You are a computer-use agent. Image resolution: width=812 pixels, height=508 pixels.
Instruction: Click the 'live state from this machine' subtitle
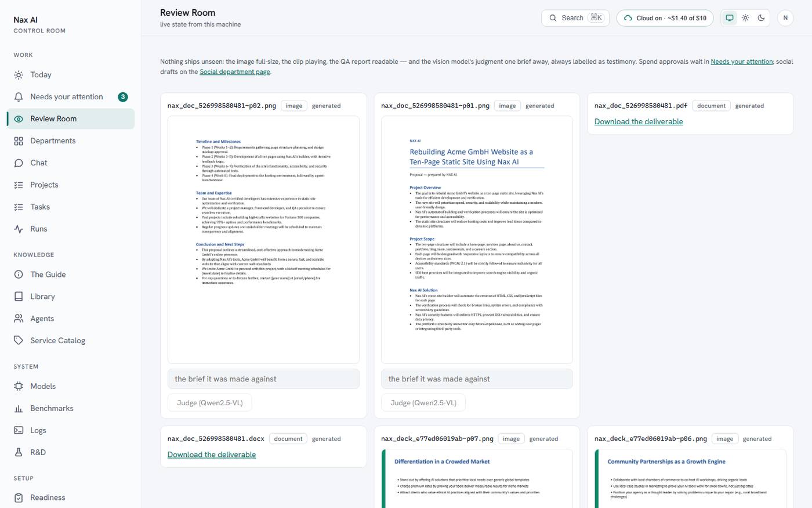(x=201, y=24)
